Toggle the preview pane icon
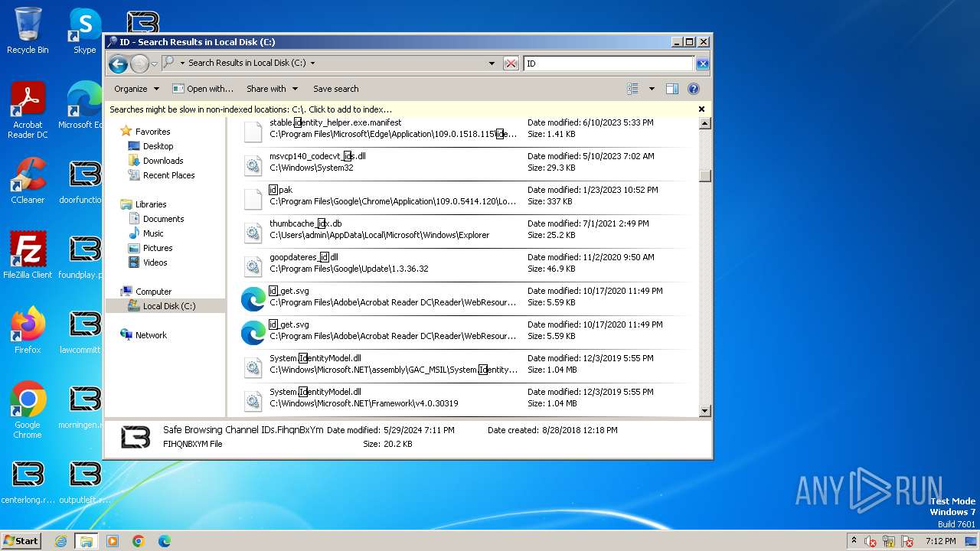The image size is (980, 551). pos(671,89)
